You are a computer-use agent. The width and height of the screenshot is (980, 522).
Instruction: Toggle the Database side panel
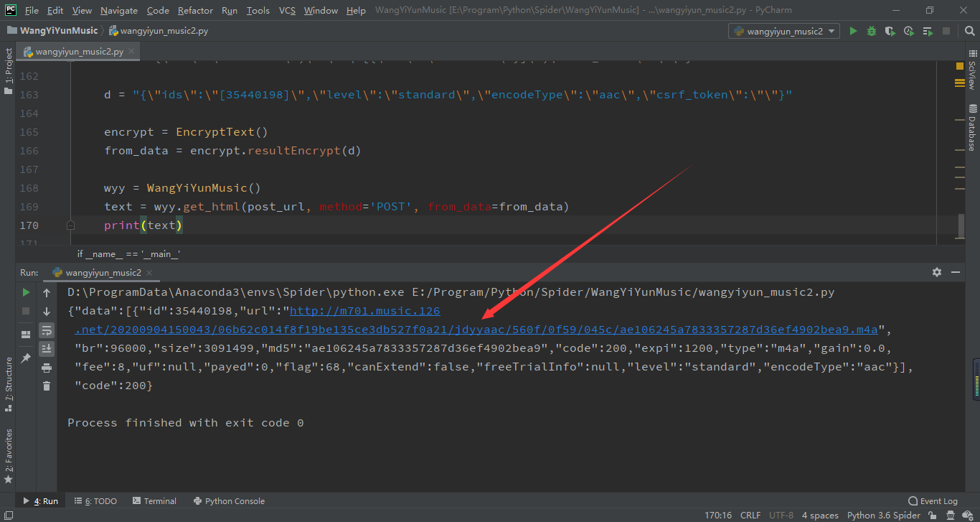click(972, 127)
